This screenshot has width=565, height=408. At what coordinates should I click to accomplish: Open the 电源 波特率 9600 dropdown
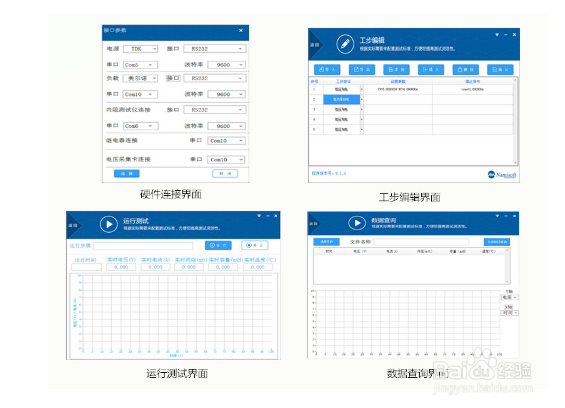pyautogui.click(x=227, y=65)
